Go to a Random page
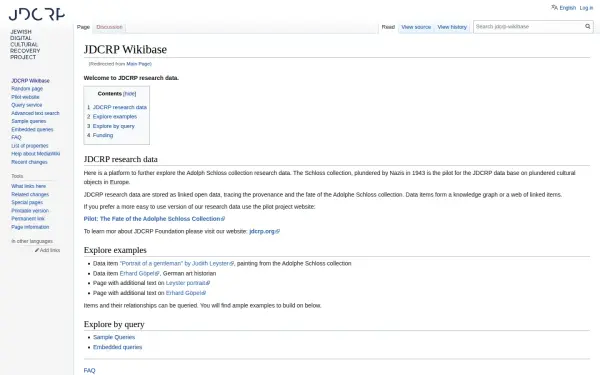 tap(27, 89)
